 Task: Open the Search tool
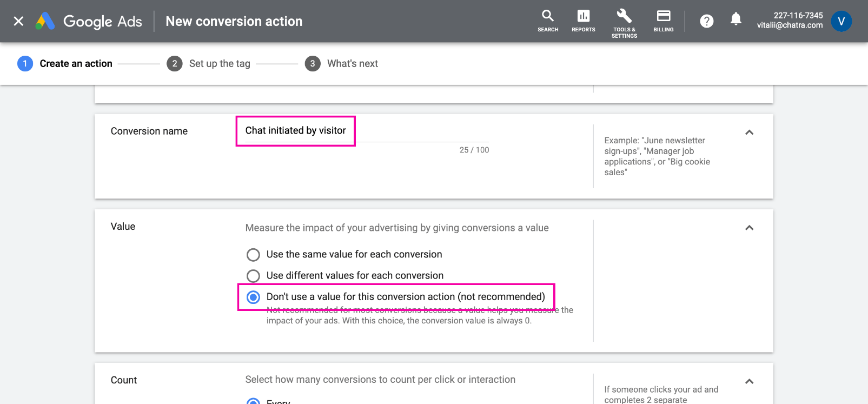click(548, 21)
